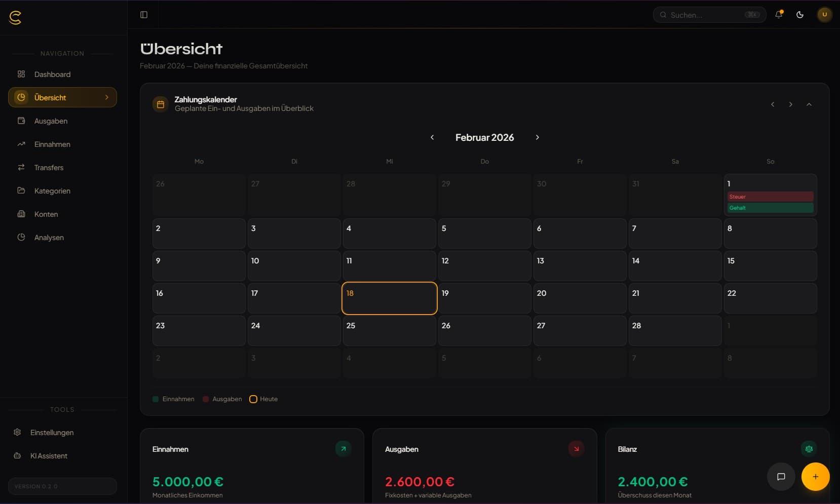Switch to the Übersicht section

50,97
